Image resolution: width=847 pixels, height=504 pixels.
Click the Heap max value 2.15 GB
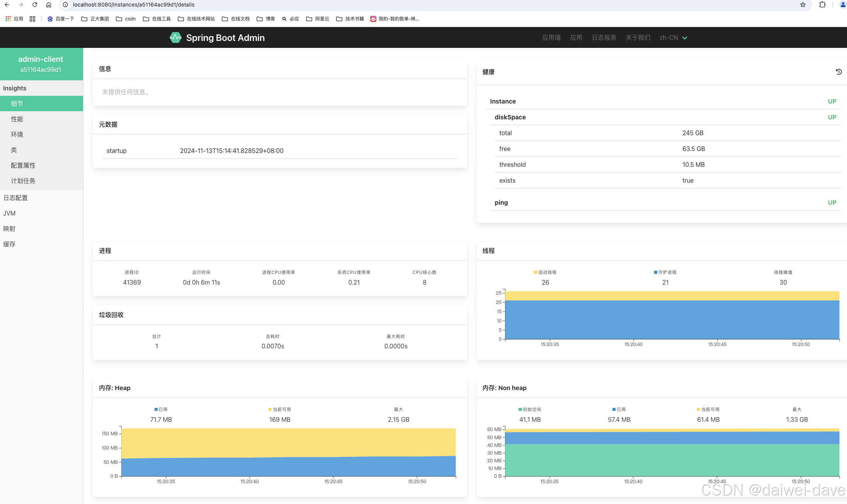(398, 419)
